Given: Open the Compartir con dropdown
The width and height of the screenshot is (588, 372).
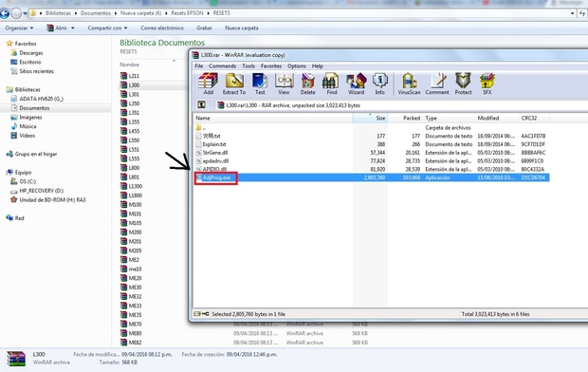Looking at the screenshot, I should click(107, 28).
